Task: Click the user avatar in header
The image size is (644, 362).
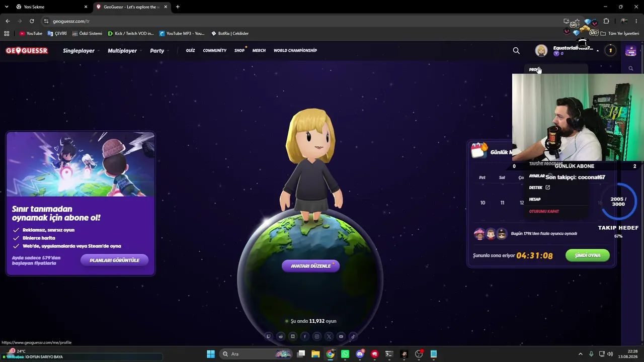Action: tap(541, 50)
